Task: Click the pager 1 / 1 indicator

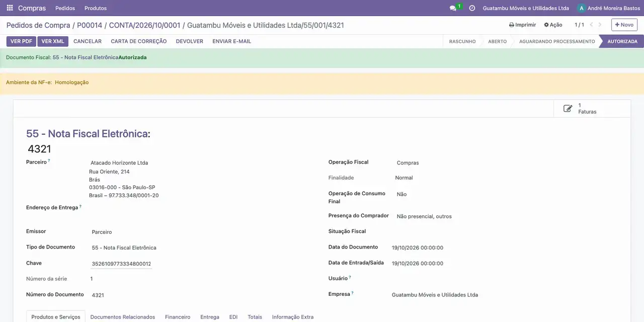Action: [x=580, y=25]
